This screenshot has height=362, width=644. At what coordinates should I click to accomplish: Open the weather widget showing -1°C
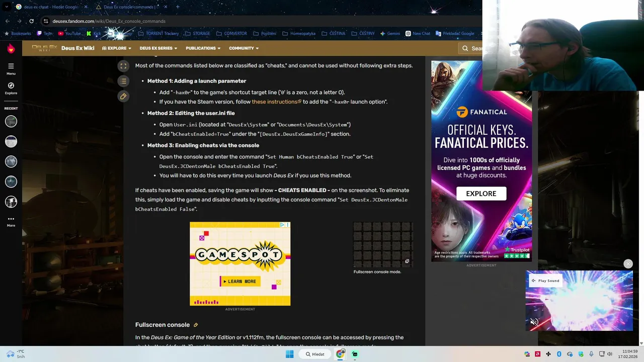16,354
